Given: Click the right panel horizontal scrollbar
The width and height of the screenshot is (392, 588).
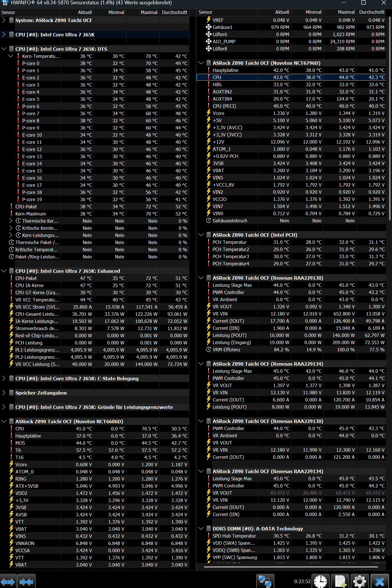Looking at the screenshot, I should click(291, 567).
